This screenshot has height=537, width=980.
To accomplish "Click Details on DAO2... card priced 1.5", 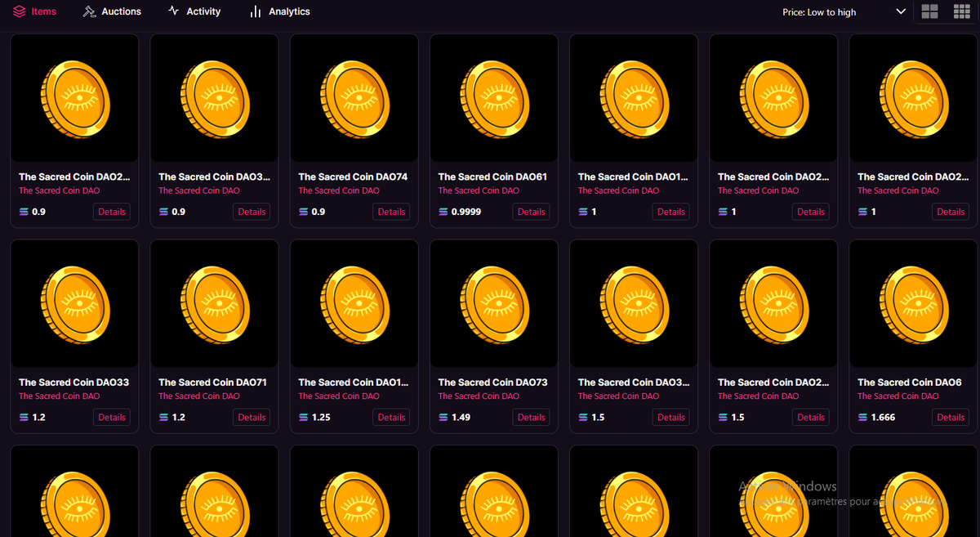I will coord(811,417).
